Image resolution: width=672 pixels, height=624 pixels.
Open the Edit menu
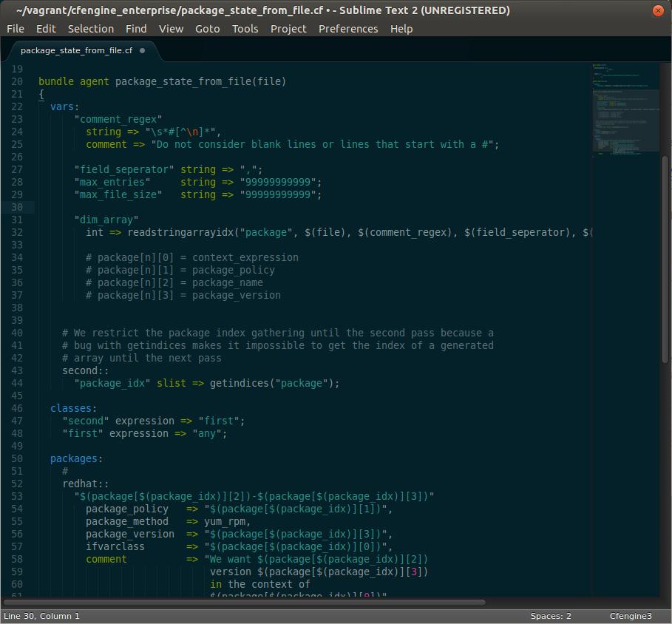click(46, 29)
